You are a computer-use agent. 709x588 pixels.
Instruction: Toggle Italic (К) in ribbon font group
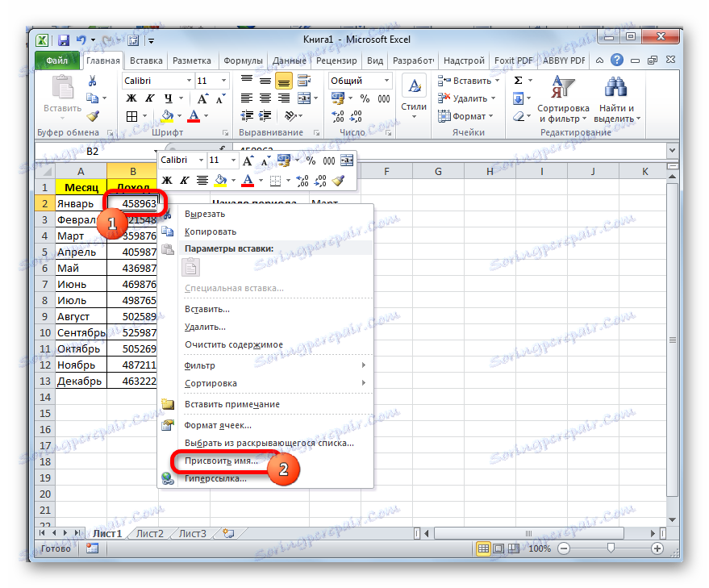pyautogui.click(x=149, y=98)
